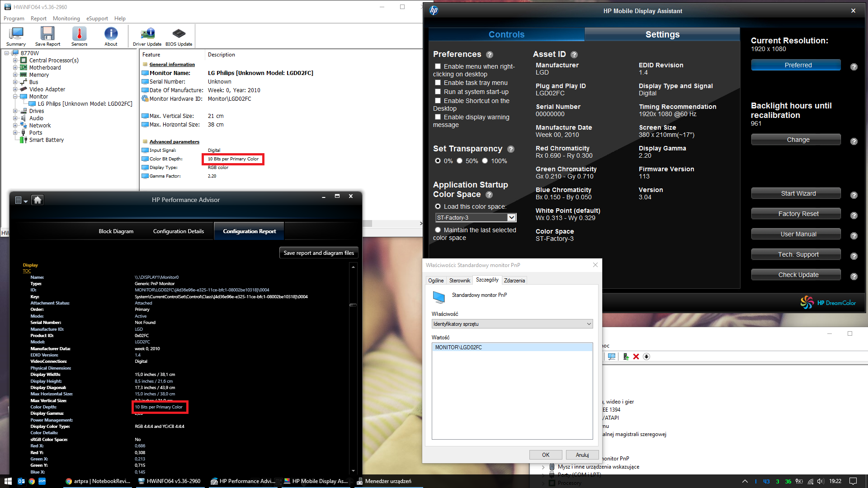Click help icon next to Factory Reset
868x488 pixels.
coord(854,216)
